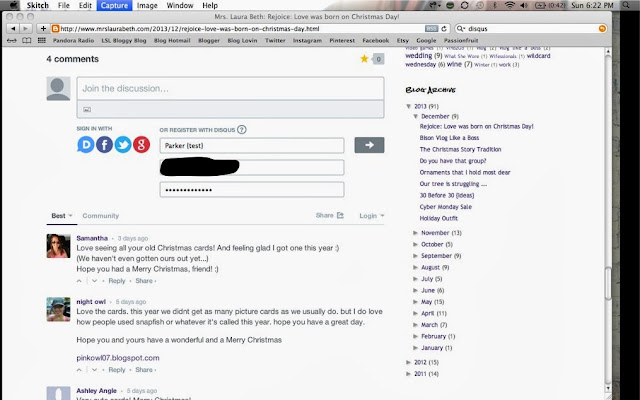
Task: Downvote Samantha's comment
Action: (x=94, y=281)
